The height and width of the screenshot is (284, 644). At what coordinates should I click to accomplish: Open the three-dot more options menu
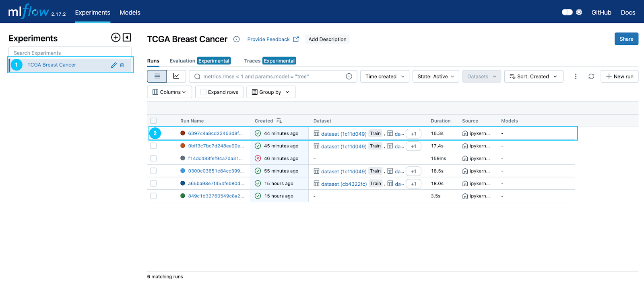point(576,77)
